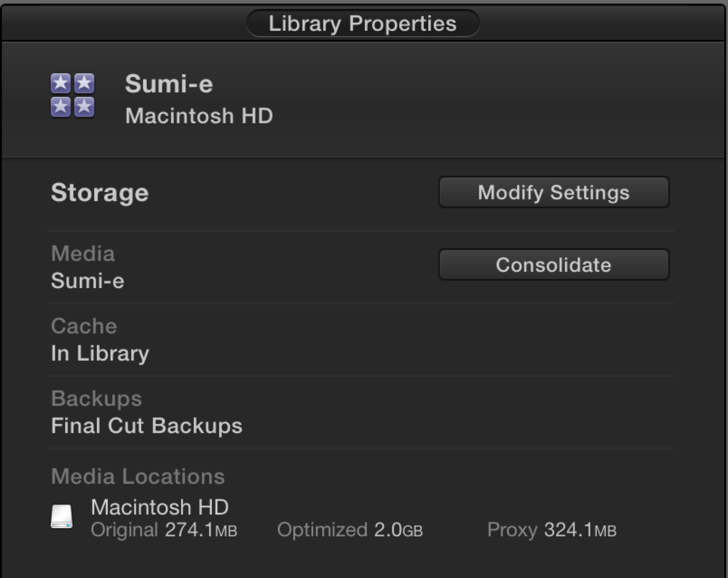Select Macintosh HD in Media Locations
Image resolution: width=728 pixels, height=578 pixels.
(160, 507)
